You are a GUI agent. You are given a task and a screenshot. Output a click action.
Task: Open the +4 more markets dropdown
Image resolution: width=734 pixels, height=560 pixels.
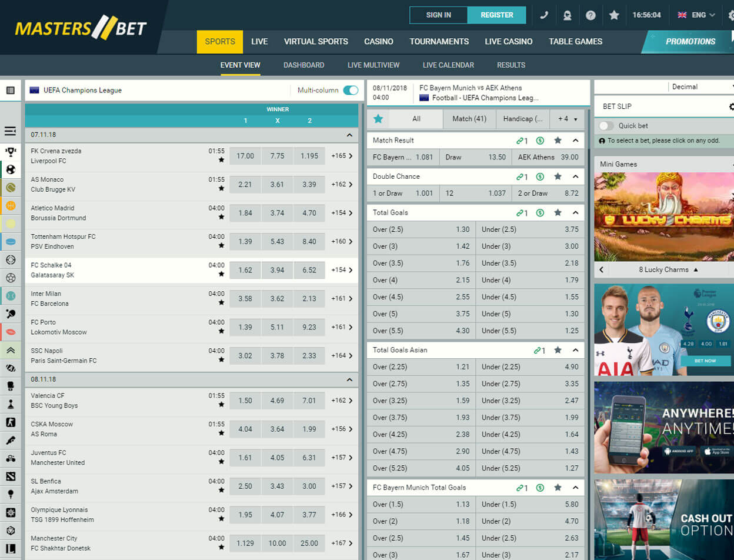point(567,119)
